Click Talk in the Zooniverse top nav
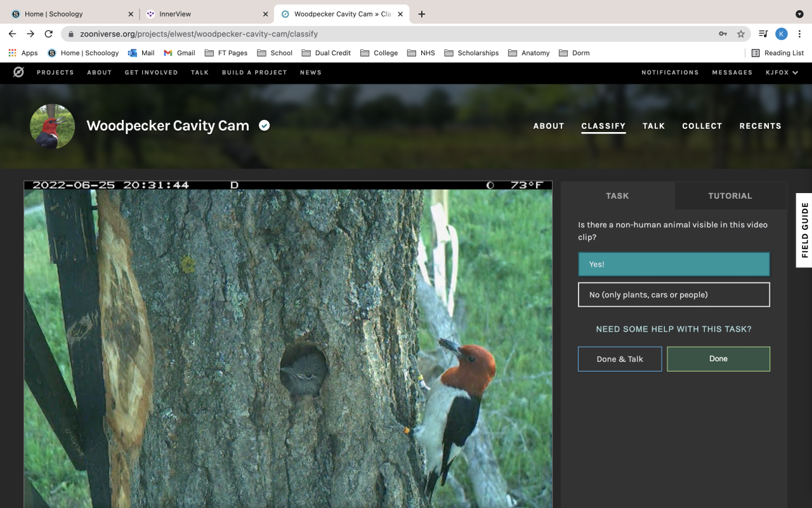The image size is (812, 508). click(200, 72)
